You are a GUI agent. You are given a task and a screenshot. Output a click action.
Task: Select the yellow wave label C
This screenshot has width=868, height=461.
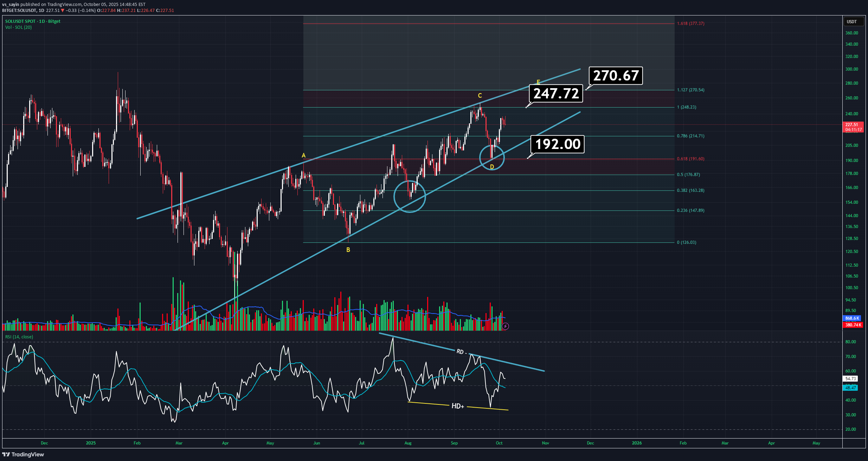[480, 96]
